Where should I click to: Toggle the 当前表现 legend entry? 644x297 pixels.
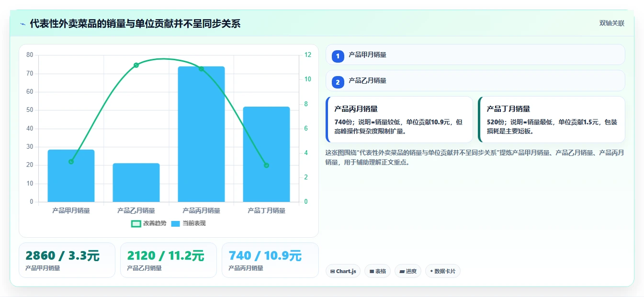pyautogui.click(x=189, y=223)
